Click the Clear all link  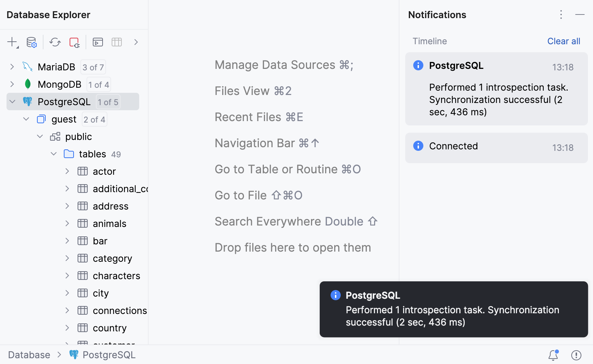pos(564,41)
